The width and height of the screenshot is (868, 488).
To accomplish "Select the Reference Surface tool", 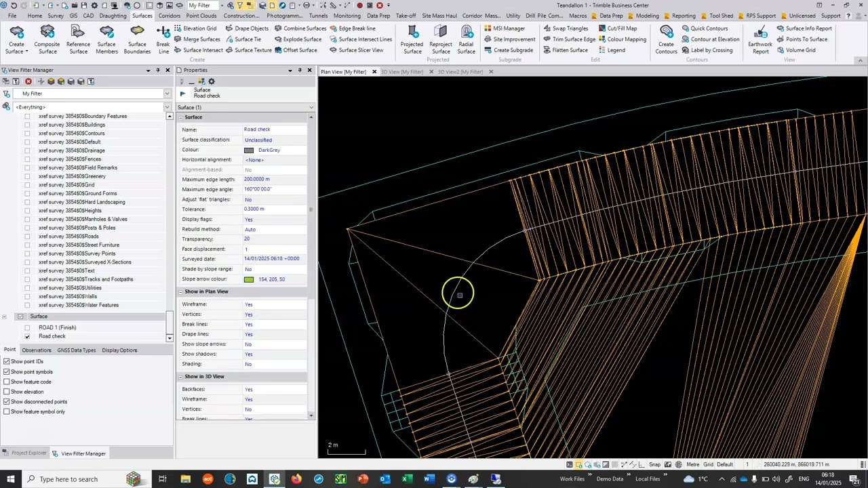I will (x=78, y=39).
